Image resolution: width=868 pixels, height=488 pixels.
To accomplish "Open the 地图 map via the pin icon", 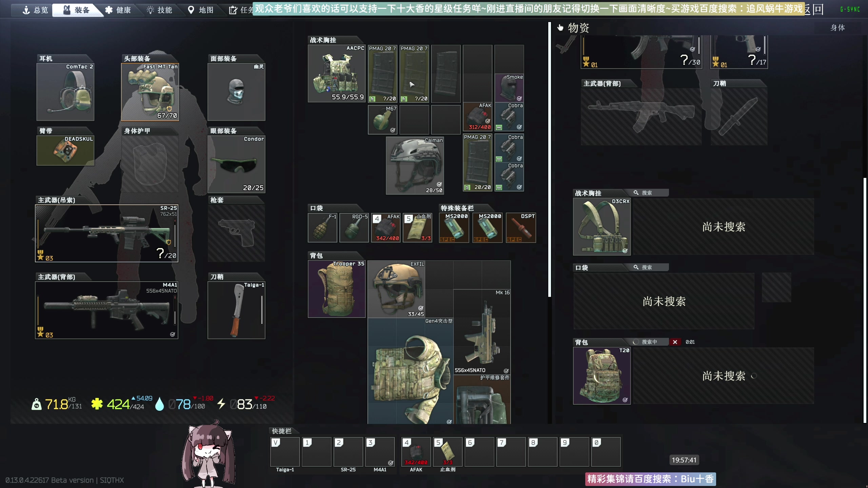I will click(191, 10).
